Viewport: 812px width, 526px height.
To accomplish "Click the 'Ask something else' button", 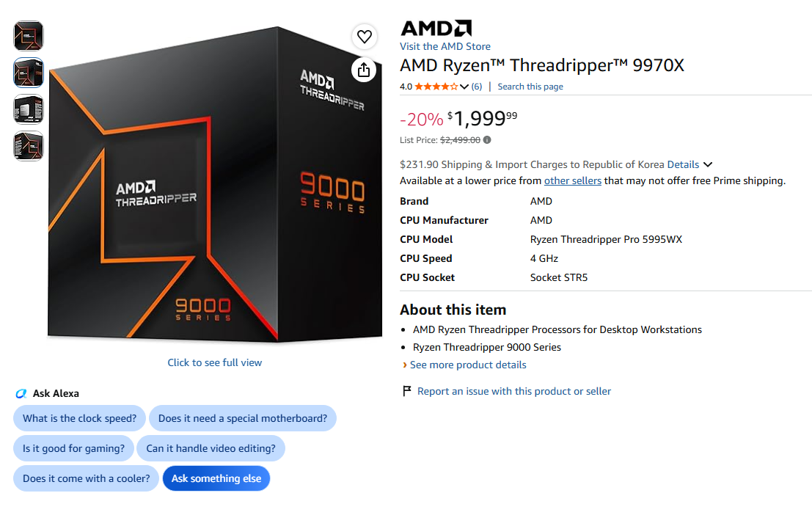I will tap(216, 478).
